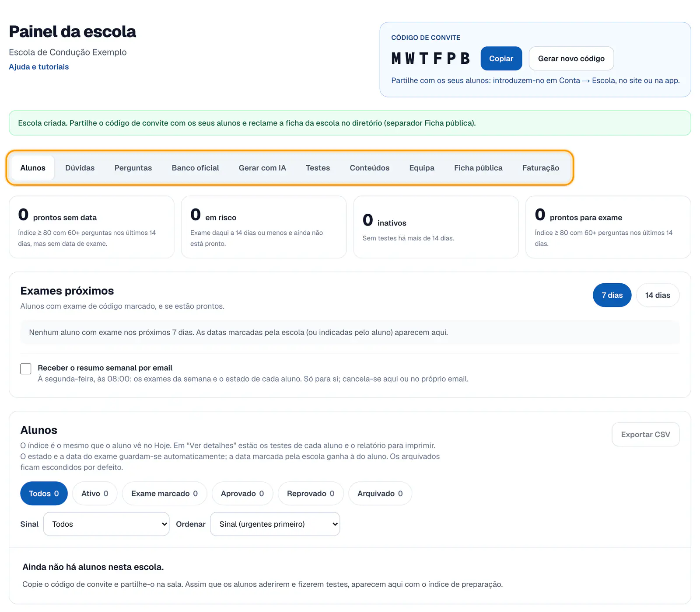Copy the invite code with Copiar

click(501, 59)
